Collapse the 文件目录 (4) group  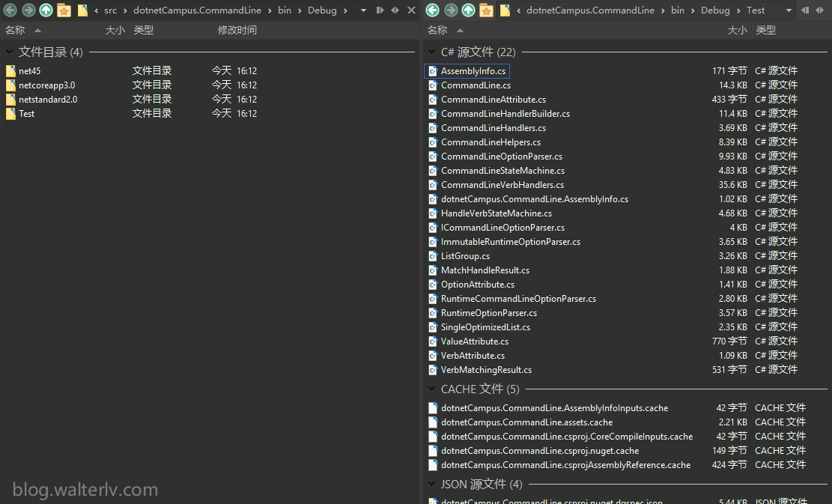tap(10, 52)
